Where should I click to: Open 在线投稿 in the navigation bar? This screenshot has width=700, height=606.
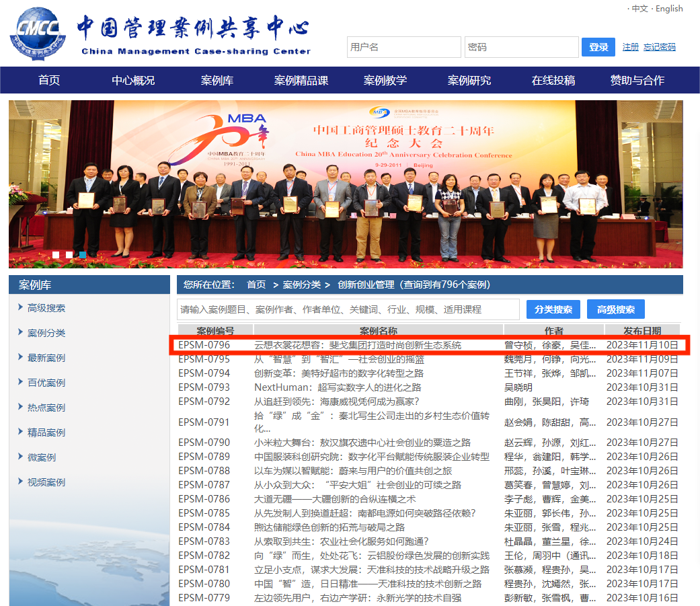click(x=553, y=81)
